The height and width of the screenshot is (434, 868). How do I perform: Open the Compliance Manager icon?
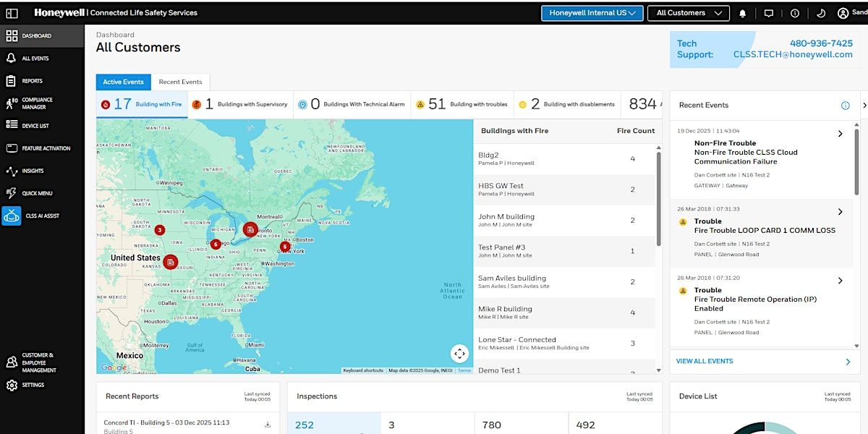pos(12,103)
